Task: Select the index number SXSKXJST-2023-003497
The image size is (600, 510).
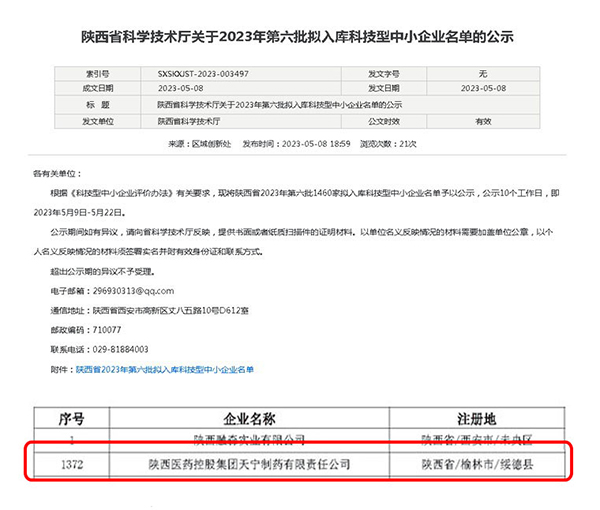Action: coord(203,74)
